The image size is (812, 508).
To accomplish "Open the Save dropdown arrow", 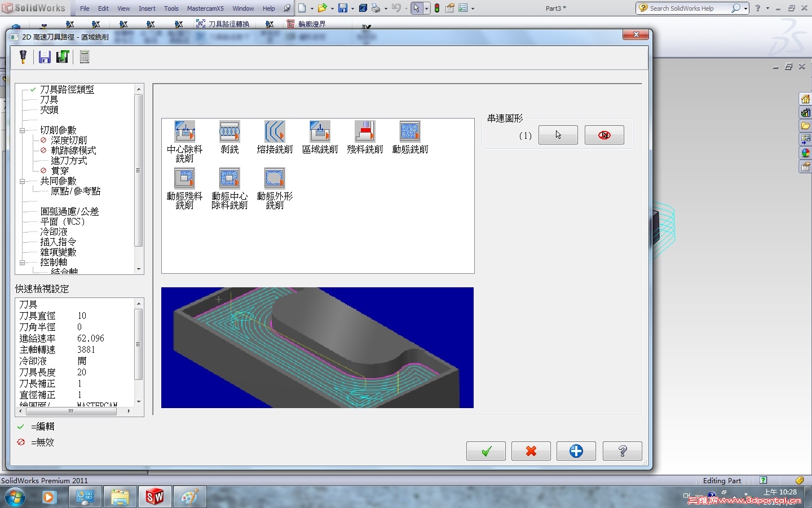I will pyautogui.click(x=352, y=8).
